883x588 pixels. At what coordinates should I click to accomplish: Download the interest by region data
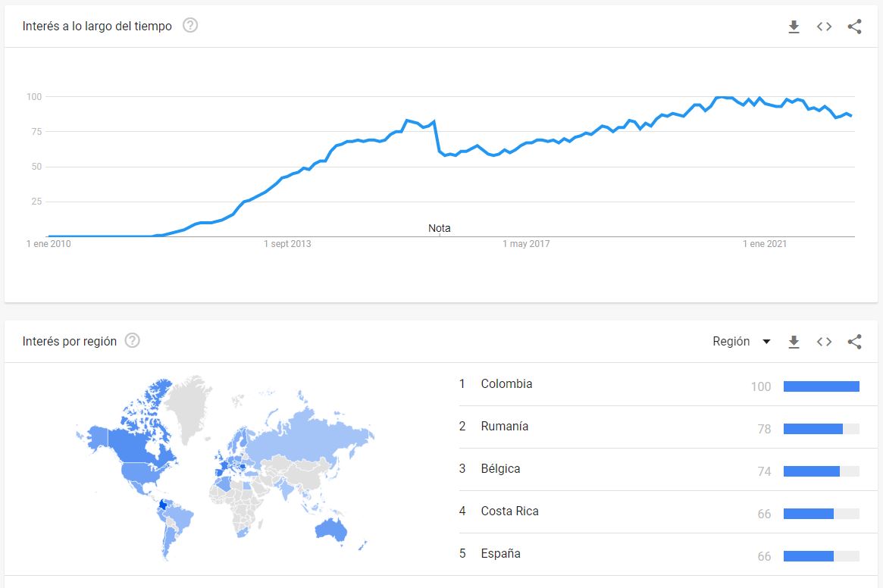(x=794, y=341)
